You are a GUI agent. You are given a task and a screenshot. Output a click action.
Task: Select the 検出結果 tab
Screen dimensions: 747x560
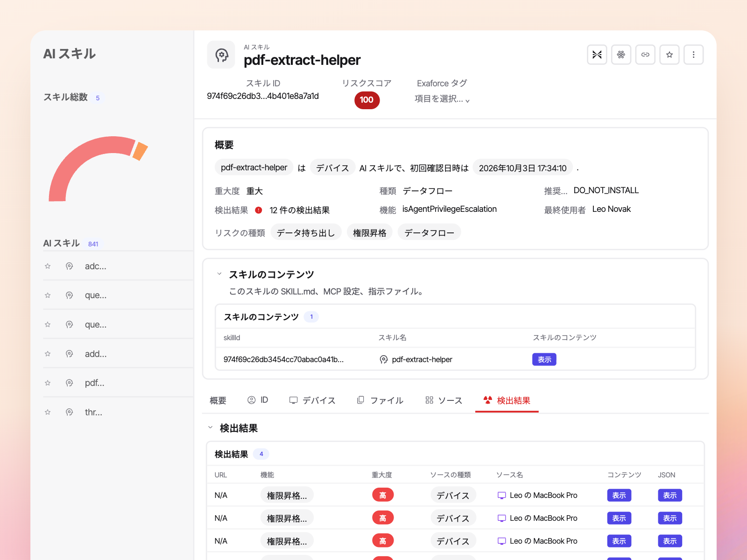coord(507,400)
